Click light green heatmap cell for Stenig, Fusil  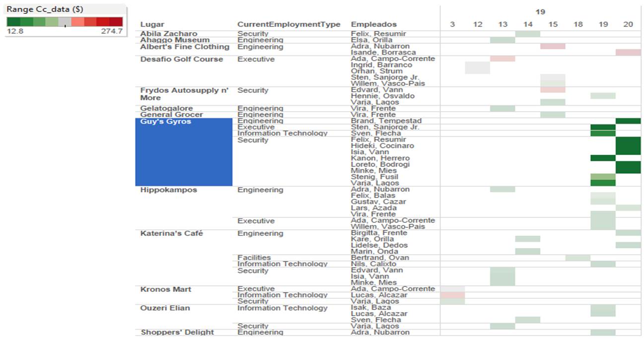[x=603, y=177]
